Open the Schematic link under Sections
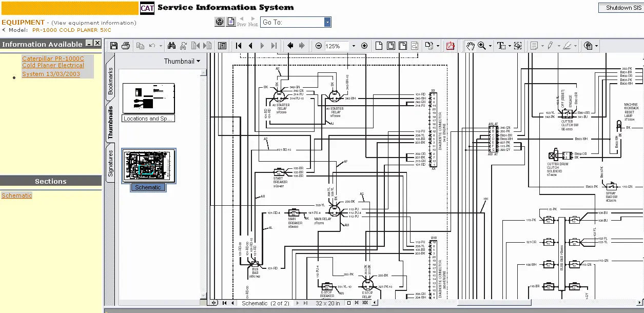Viewport: 644px width, 313px height. (x=16, y=195)
